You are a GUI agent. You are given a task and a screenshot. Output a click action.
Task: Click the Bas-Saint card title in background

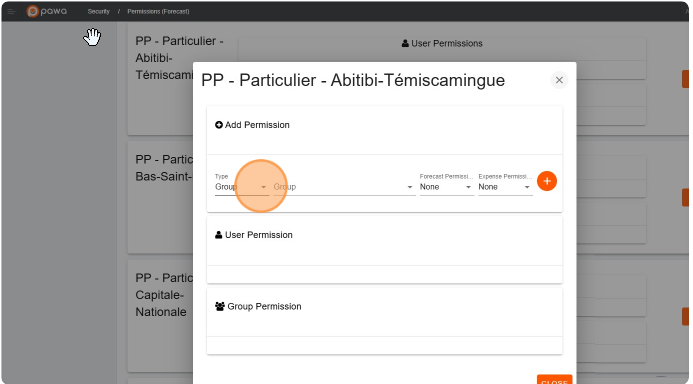164,168
